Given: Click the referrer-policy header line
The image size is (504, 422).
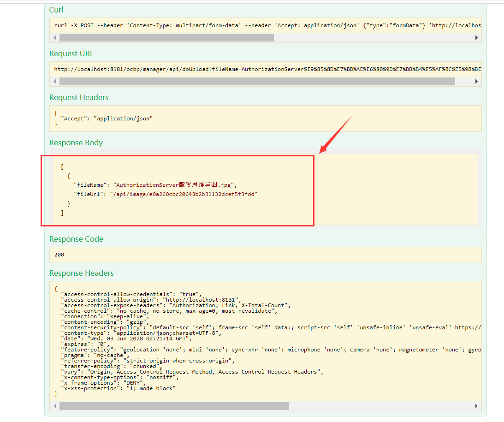Looking at the screenshot, I should pos(148,361).
